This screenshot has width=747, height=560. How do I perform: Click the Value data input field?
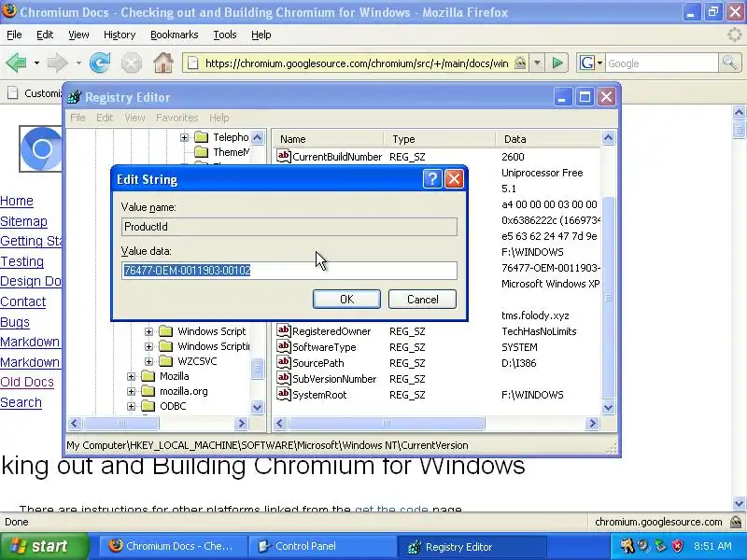tap(289, 271)
